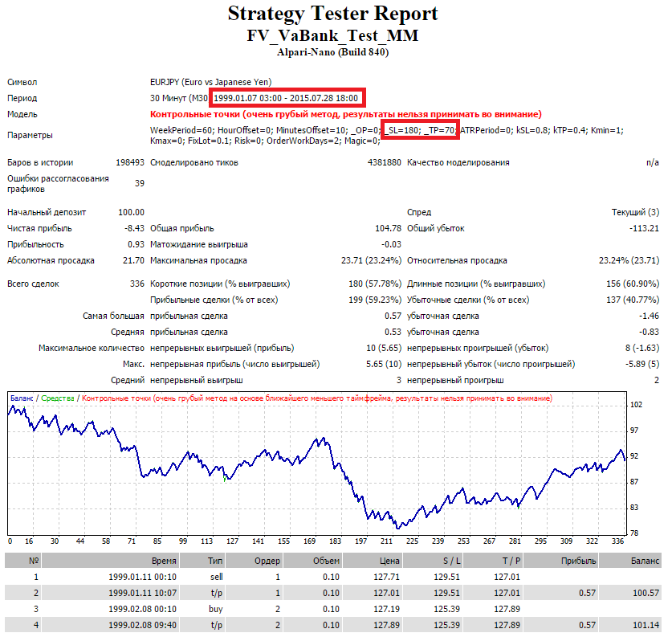Viewport: 672px width, 637px height.
Task: Click the sell type cell in row 1
Action: [217, 577]
